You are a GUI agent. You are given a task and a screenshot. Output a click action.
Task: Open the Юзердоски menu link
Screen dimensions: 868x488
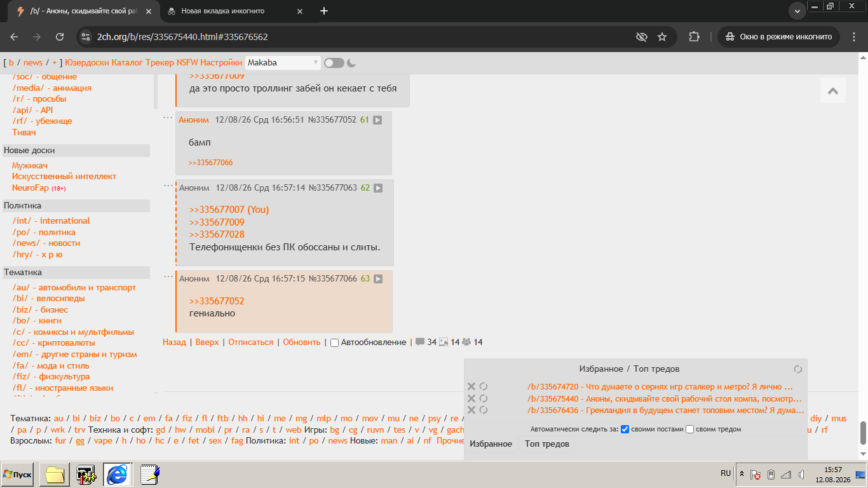pyautogui.click(x=87, y=62)
